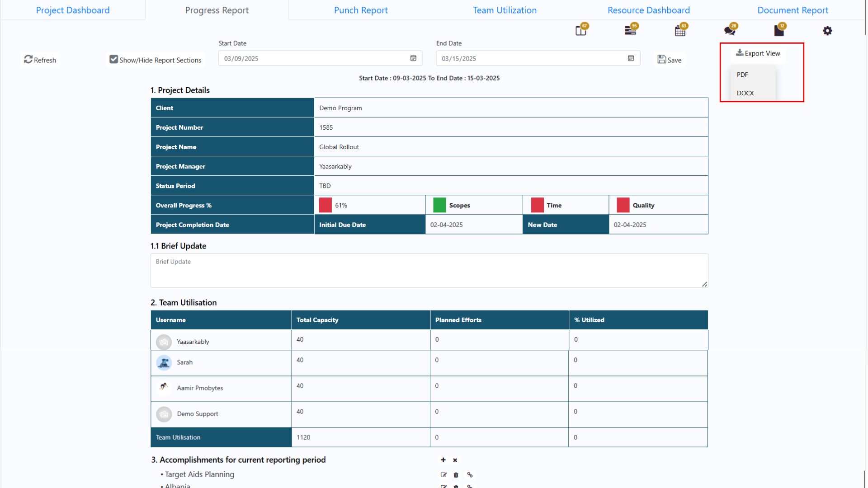Click Global Rollout project name
Image resolution: width=868 pixels, height=488 pixels.
point(339,147)
